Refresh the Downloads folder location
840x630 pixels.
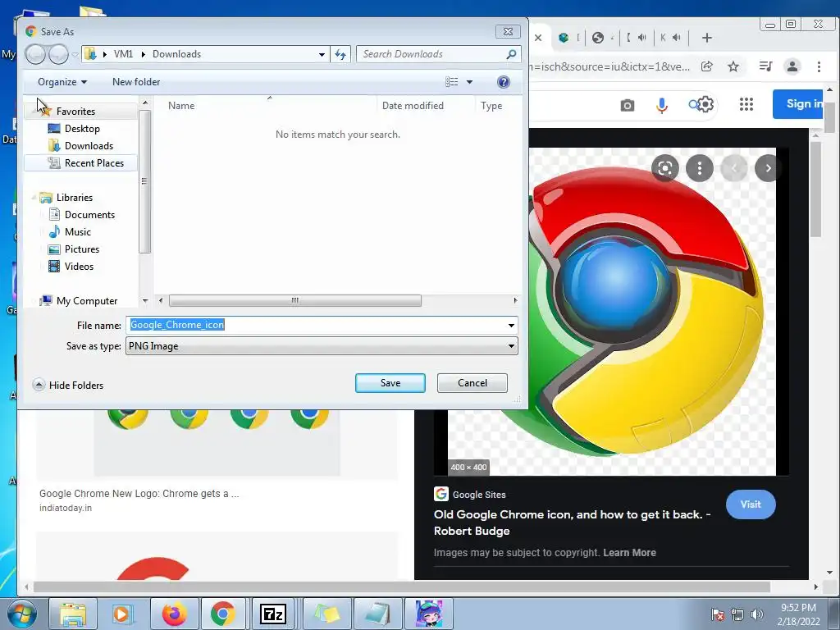click(340, 54)
